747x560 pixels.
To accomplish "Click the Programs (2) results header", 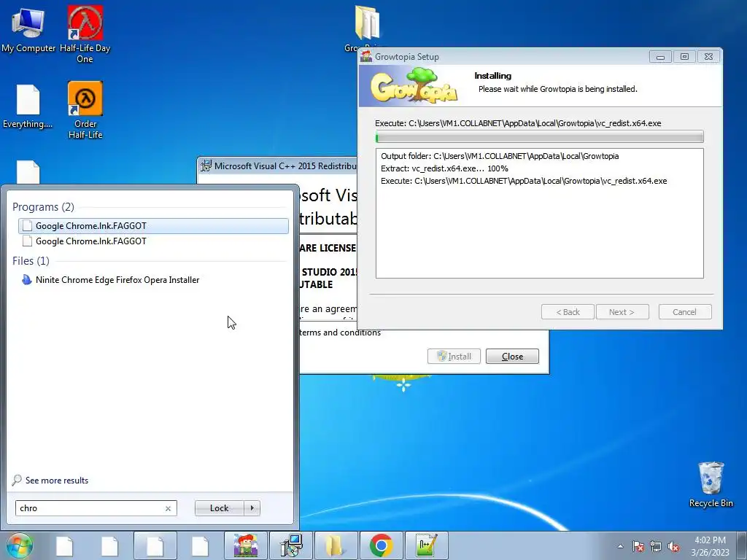I will pyautogui.click(x=43, y=207).
